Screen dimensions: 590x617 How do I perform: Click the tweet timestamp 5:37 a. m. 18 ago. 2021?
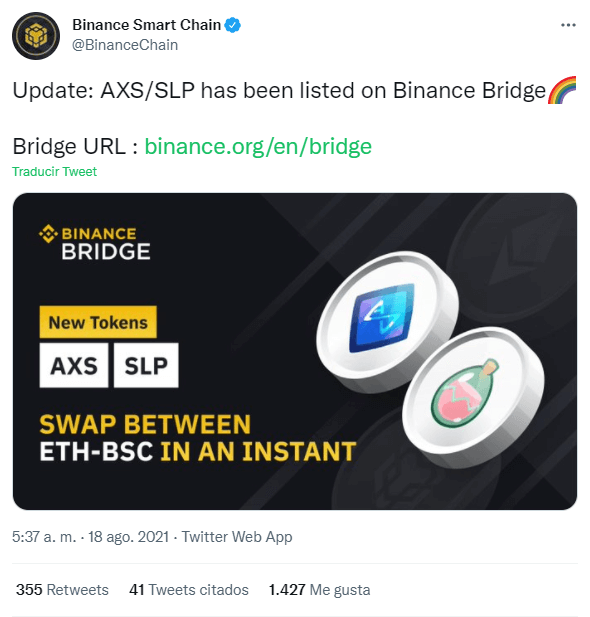91,537
